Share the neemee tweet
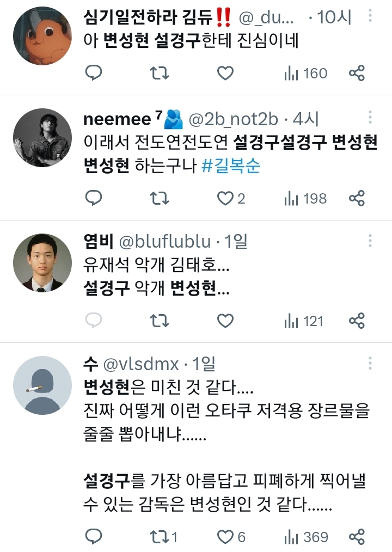The height and width of the screenshot is (552, 392). click(x=357, y=198)
